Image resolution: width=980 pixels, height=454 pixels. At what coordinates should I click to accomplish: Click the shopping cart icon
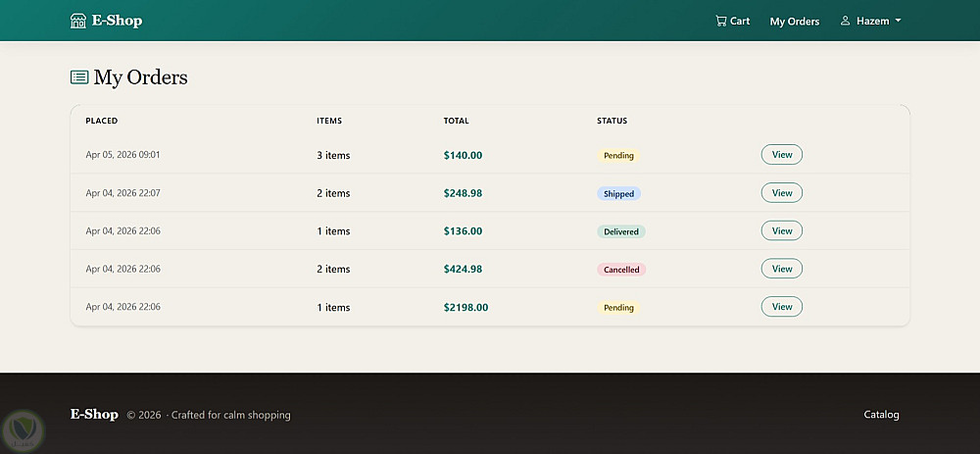(x=721, y=21)
